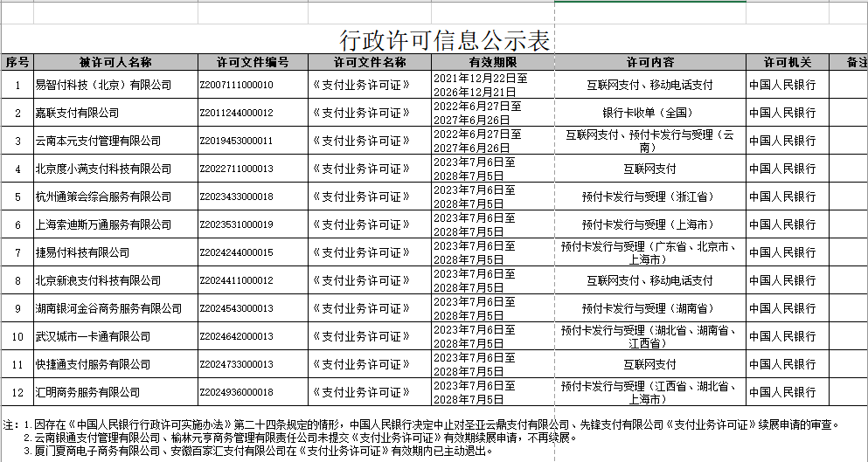
Task: Click note 1 about 圣亚云鼎支付有限公司
Action: point(432,425)
